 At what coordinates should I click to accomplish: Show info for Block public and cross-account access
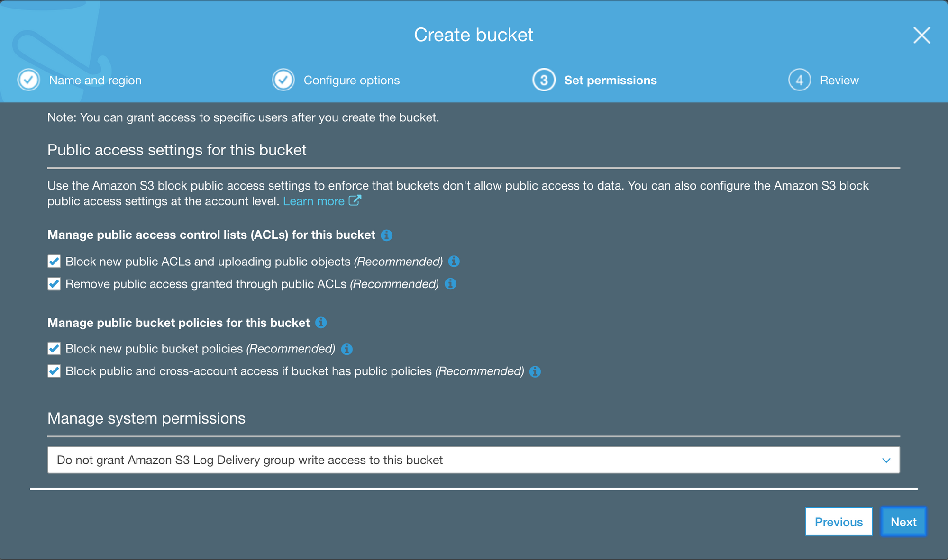point(535,371)
